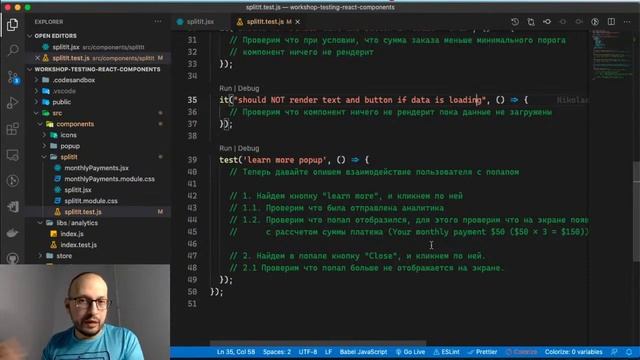Expand the store folder
The height and width of the screenshot is (360, 640).
[x=64, y=256]
